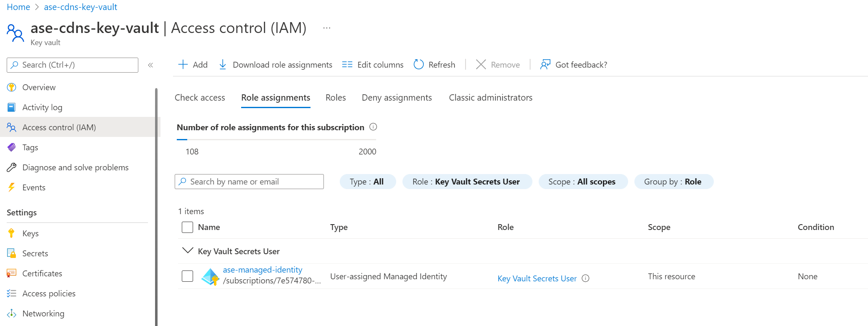The width and height of the screenshot is (868, 326).
Task: Open Keys from sidebar
Action: click(x=31, y=233)
